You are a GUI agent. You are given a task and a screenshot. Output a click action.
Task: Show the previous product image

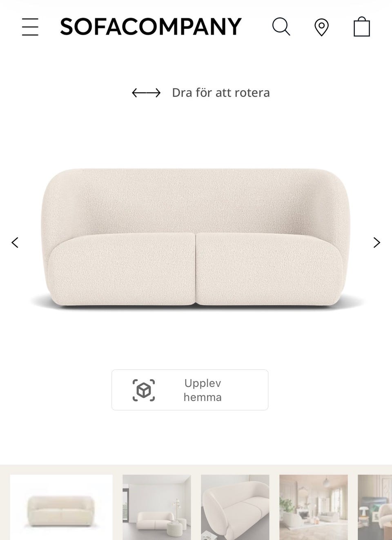15,242
